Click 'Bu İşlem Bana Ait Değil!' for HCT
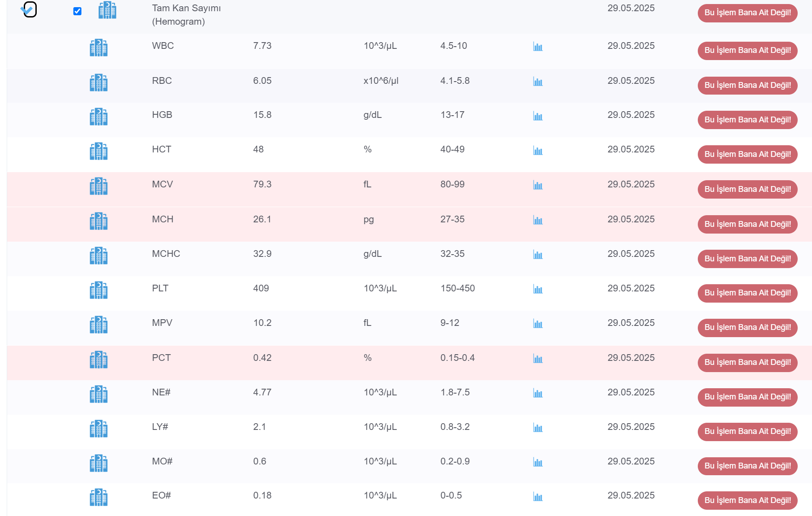Screen dimensions: 812x516 click(748, 154)
